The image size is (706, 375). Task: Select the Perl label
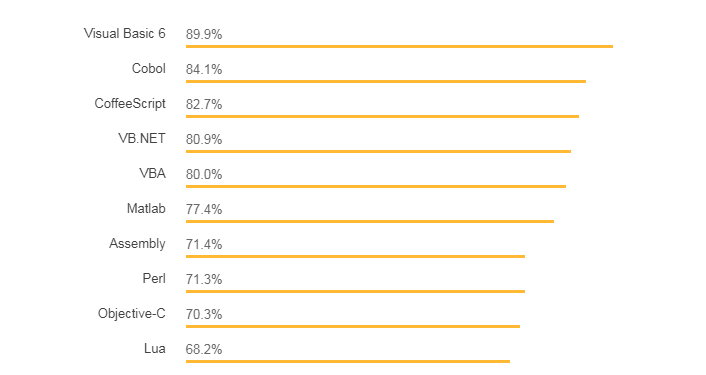click(154, 279)
